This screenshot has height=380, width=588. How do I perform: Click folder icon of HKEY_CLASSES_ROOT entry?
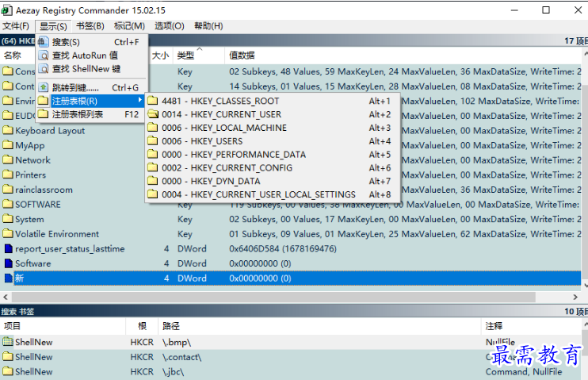click(153, 101)
